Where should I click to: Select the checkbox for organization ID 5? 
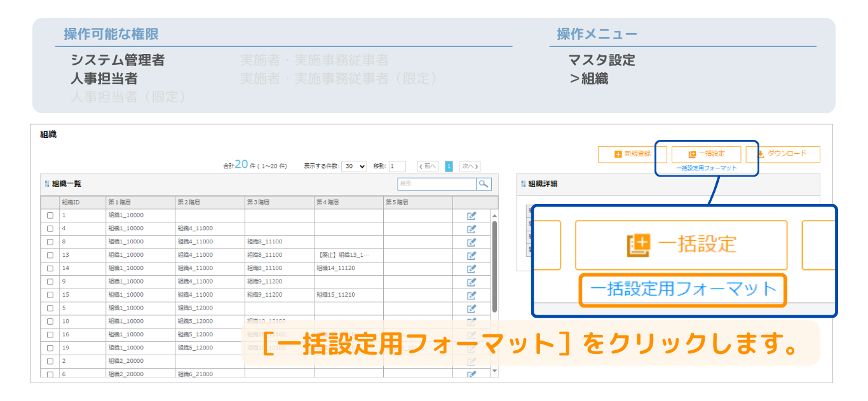tap(50, 308)
